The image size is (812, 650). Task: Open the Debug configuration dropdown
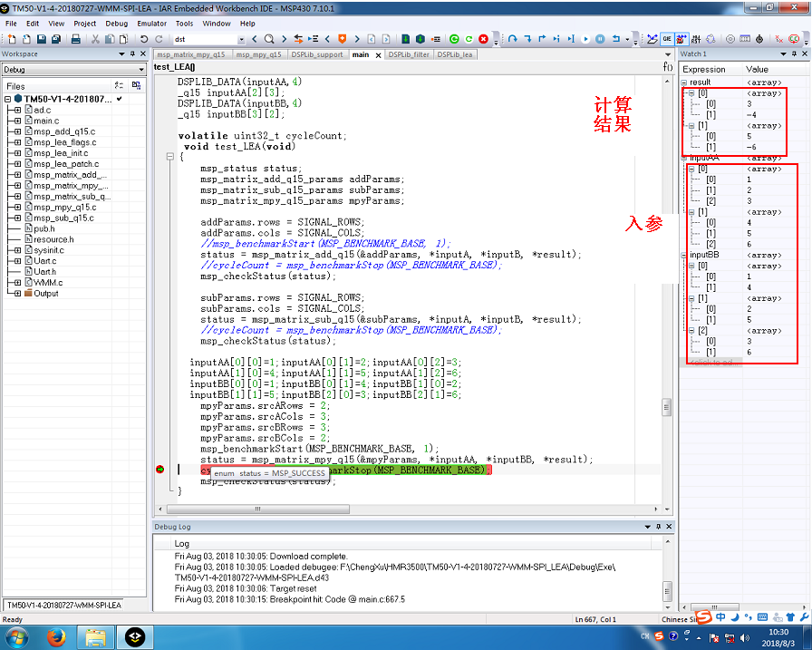coord(140,70)
